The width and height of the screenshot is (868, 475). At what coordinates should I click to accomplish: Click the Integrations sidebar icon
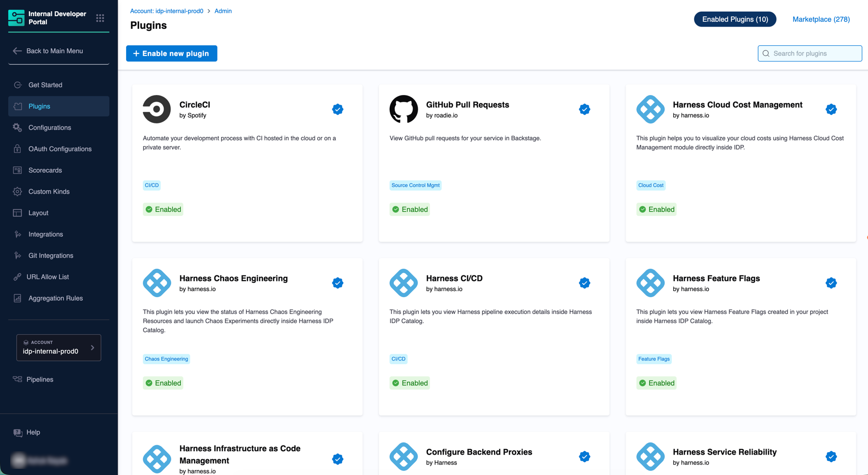click(18, 234)
